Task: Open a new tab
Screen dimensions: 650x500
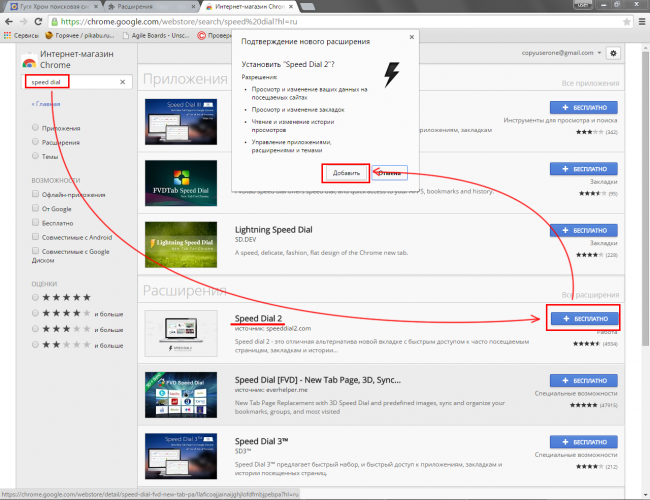Action: 307,6
